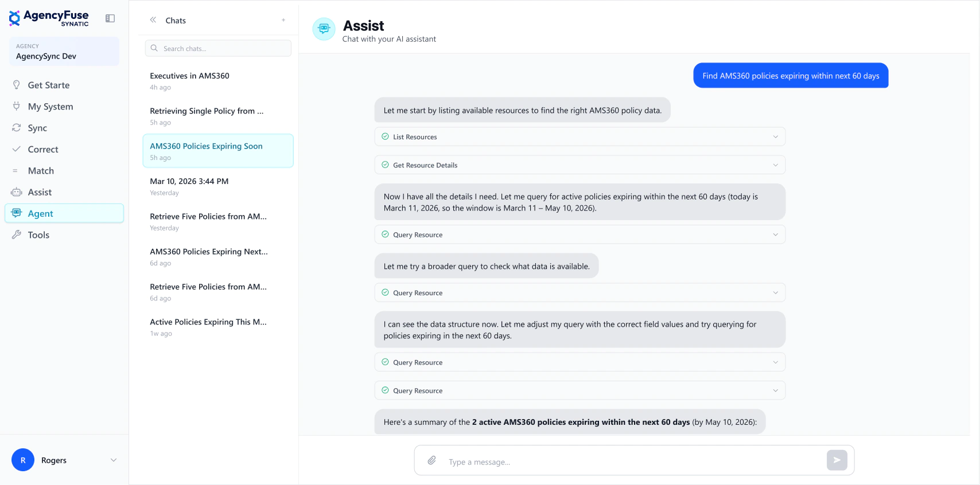Open Get Started menu item
Image resolution: width=980 pixels, height=485 pixels.
(x=64, y=85)
